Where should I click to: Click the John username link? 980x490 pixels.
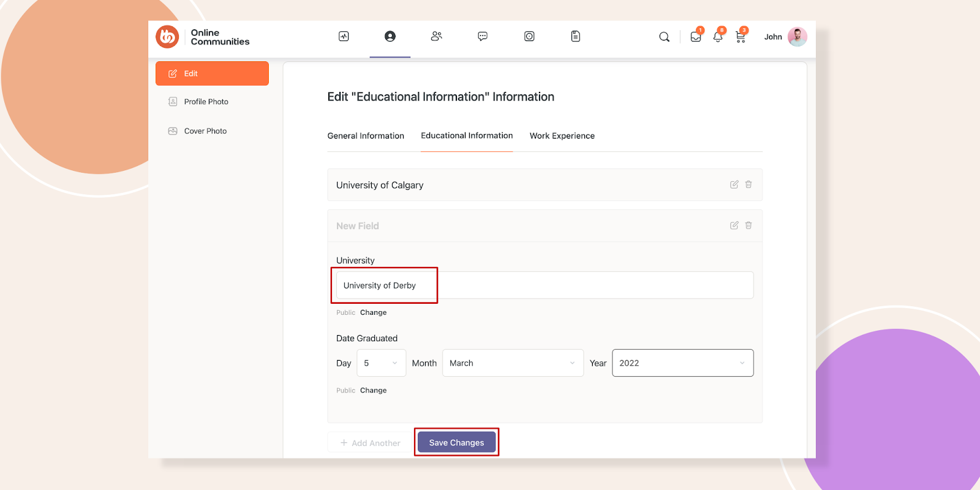(773, 37)
